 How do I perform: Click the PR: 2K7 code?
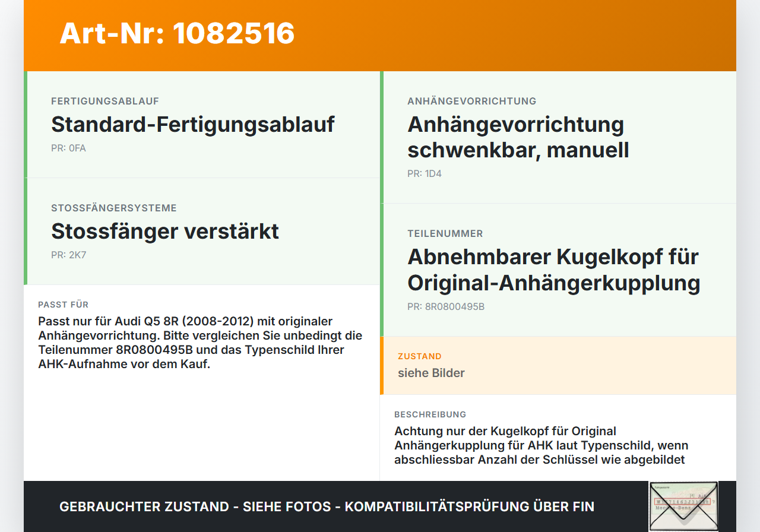(x=68, y=255)
